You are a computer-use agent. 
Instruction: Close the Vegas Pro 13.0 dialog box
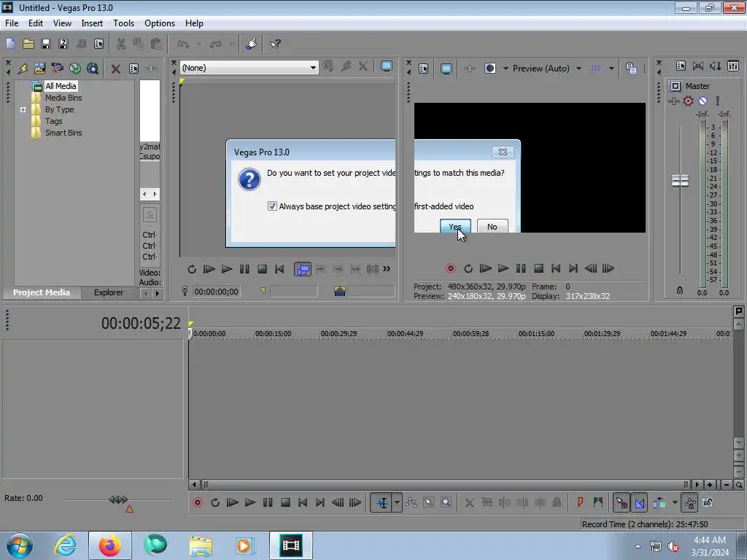click(503, 152)
